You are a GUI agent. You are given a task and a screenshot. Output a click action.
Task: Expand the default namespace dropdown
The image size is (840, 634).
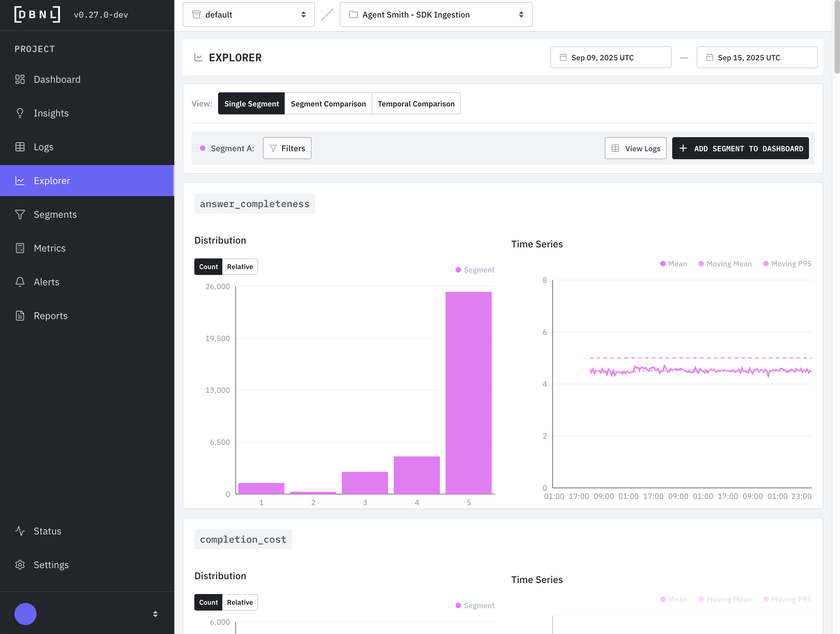pos(248,14)
